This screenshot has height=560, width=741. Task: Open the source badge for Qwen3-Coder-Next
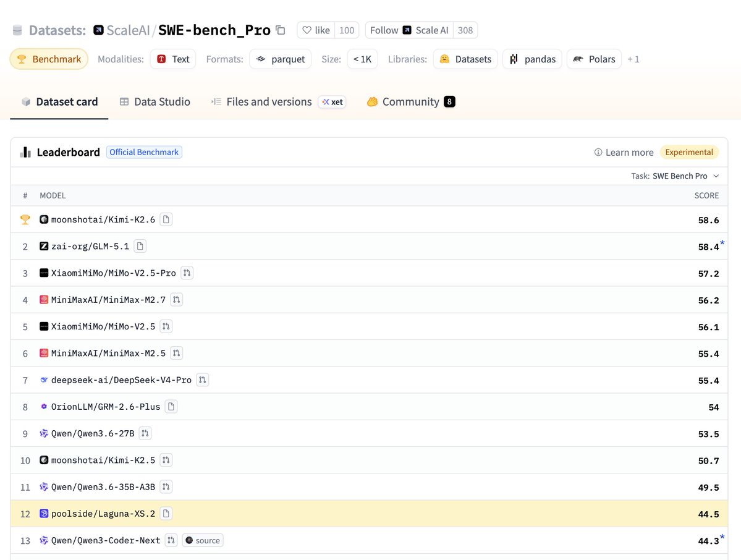pos(203,540)
